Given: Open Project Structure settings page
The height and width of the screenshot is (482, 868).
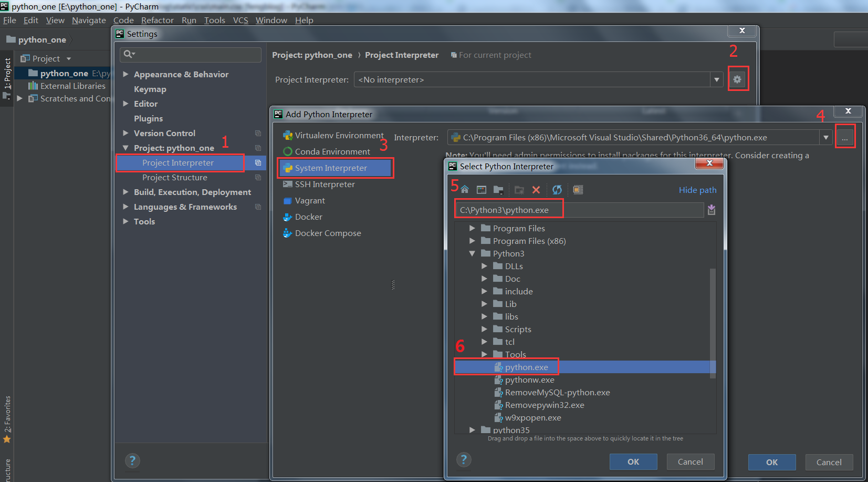Looking at the screenshot, I should point(174,178).
